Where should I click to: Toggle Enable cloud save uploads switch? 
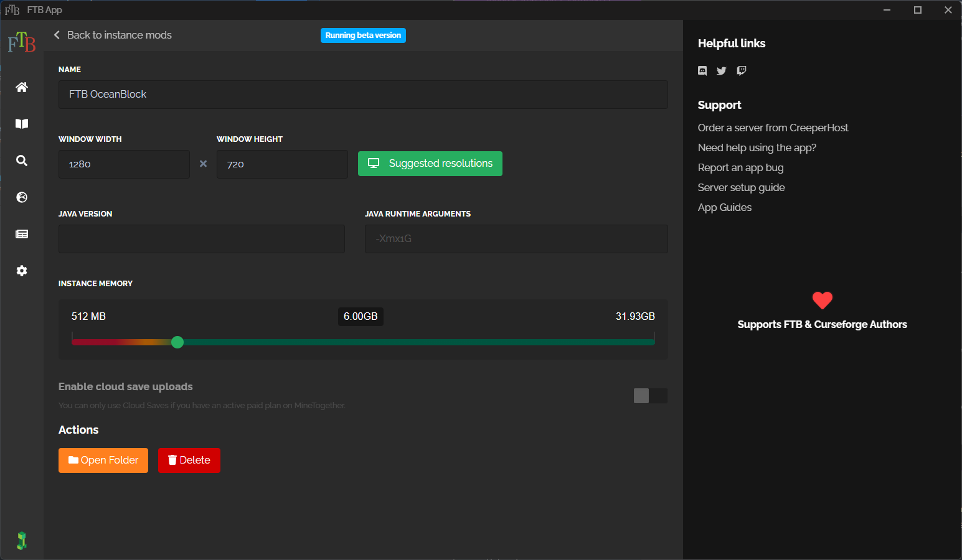(x=651, y=396)
